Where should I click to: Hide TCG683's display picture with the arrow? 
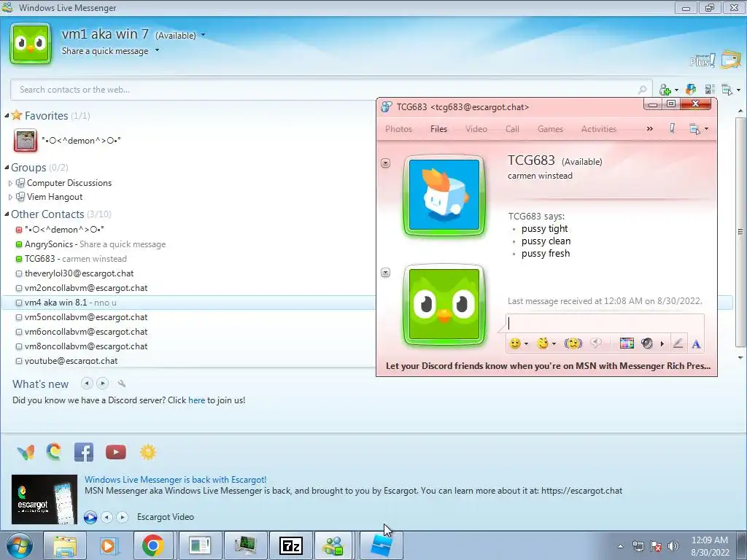(x=386, y=163)
